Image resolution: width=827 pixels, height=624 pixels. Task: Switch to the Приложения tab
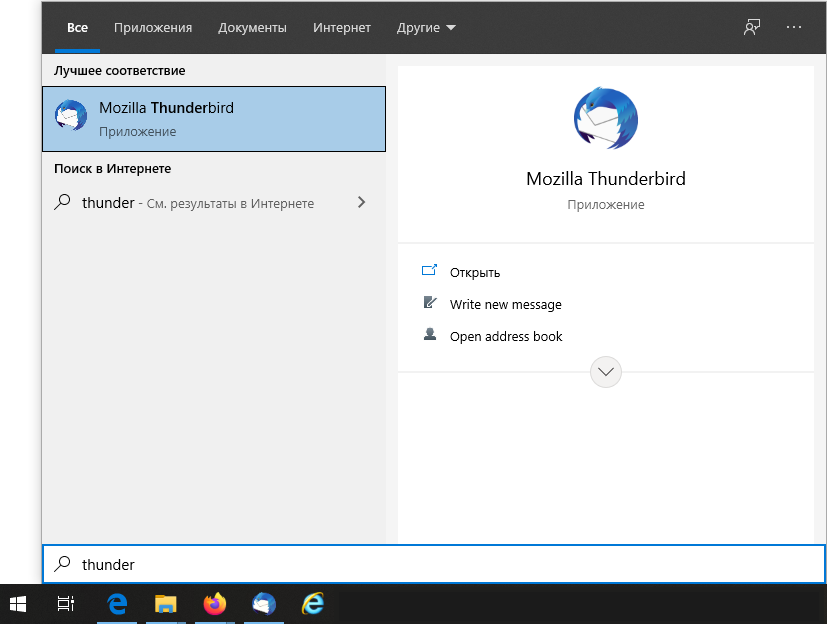(153, 27)
